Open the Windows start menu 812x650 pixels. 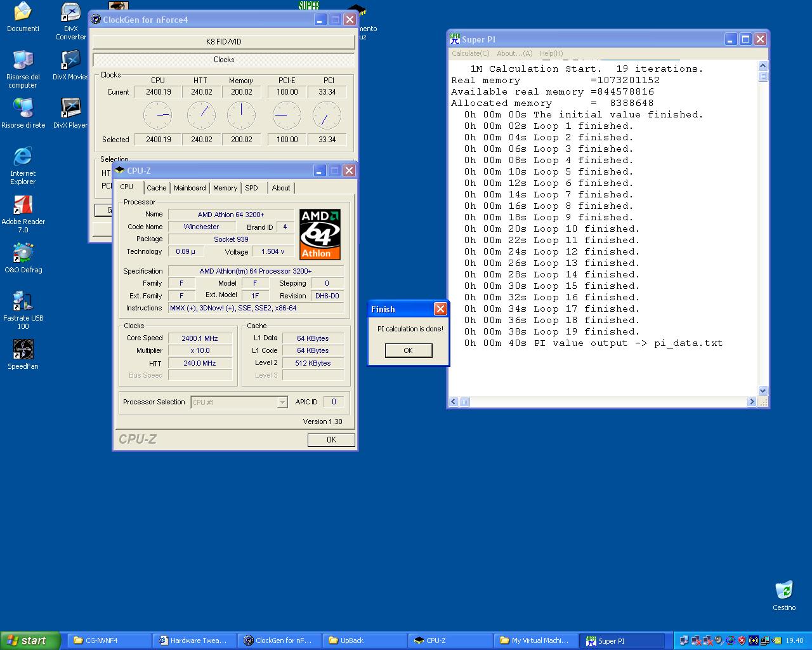tap(30, 640)
